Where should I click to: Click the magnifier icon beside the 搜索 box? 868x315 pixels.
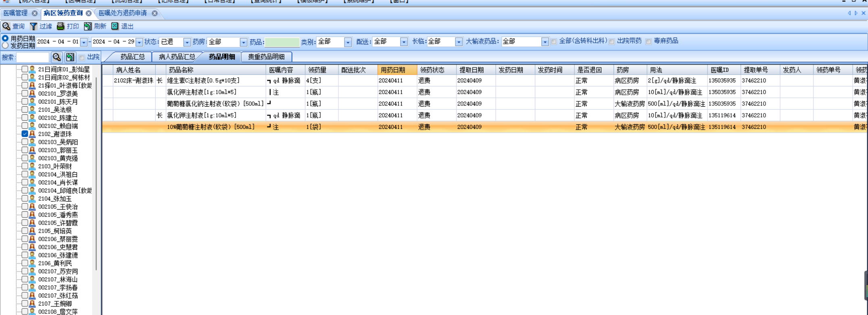pyautogui.click(x=57, y=57)
